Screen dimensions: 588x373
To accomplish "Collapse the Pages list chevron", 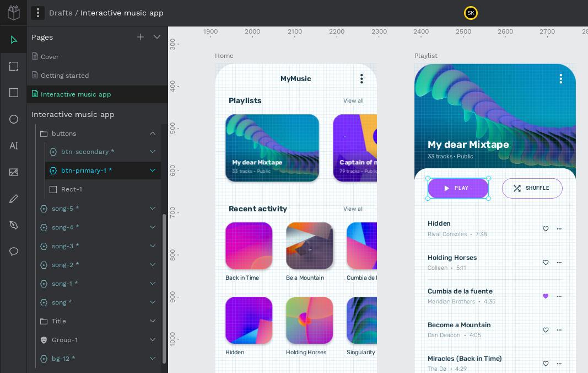I will pyautogui.click(x=157, y=37).
